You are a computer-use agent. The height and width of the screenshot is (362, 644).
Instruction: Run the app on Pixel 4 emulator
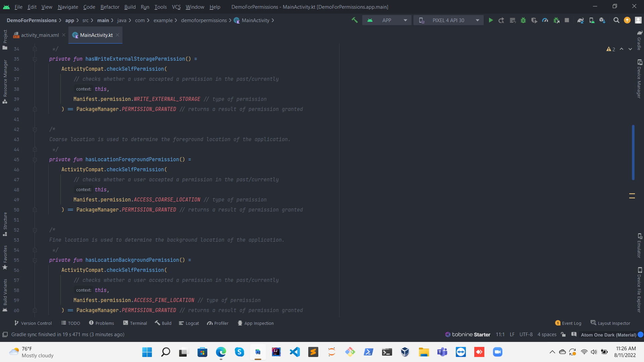coord(491,20)
